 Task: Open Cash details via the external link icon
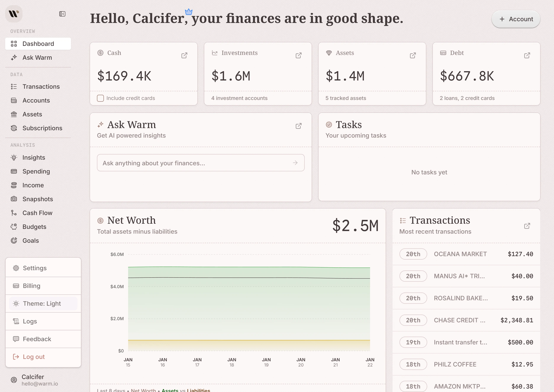pos(184,55)
